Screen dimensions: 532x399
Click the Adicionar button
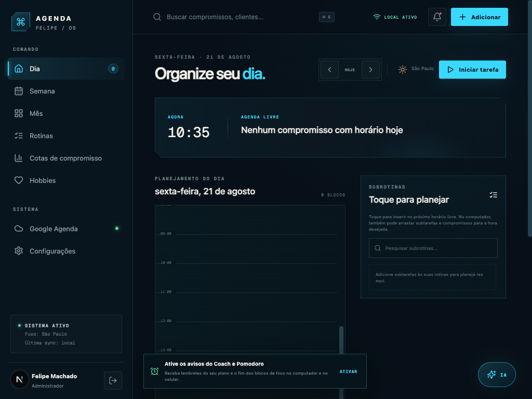click(x=479, y=17)
